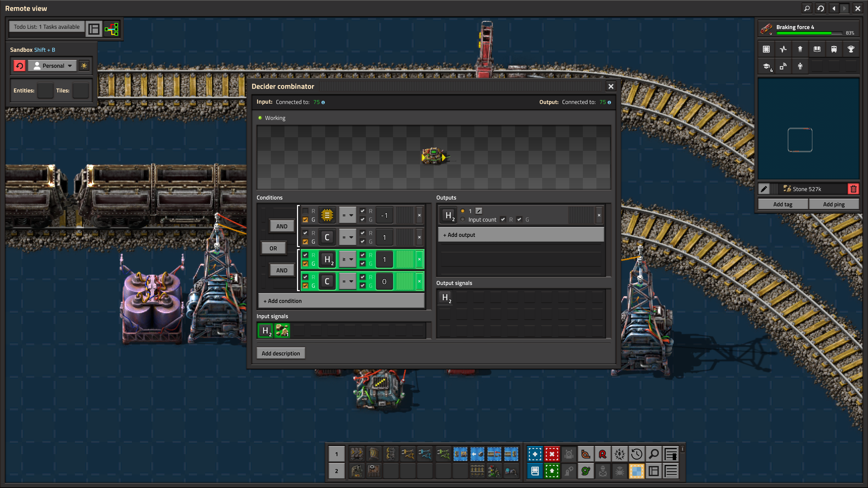Screen dimensions: 868x488
Task: Edit the -1 constant value field
Action: click(x=384, y=215)
